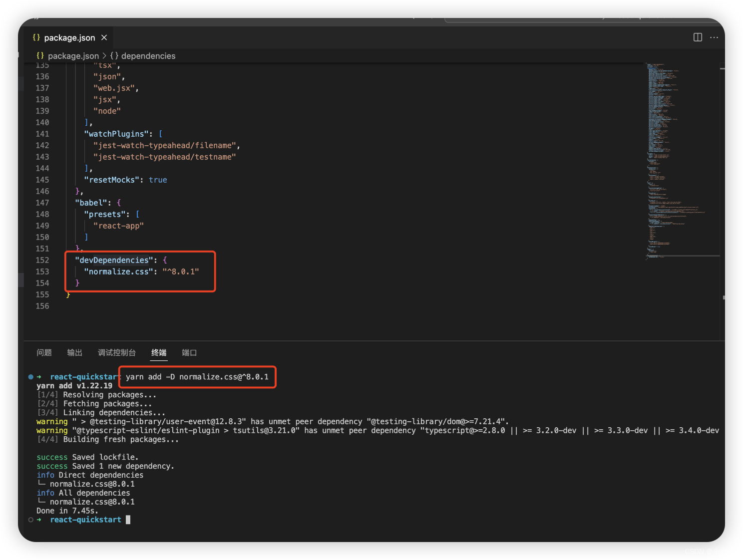Click "yarn add v1.22.19" terminal line
The width and height of the screenshot is (743, 560).
click(x=74, y=386)
